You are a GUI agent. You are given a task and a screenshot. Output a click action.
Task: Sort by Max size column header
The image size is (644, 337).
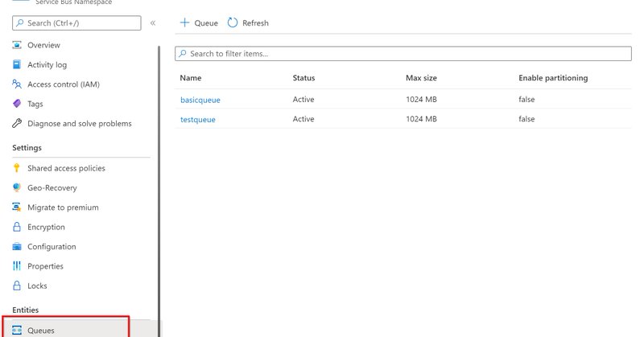(421, 78)
